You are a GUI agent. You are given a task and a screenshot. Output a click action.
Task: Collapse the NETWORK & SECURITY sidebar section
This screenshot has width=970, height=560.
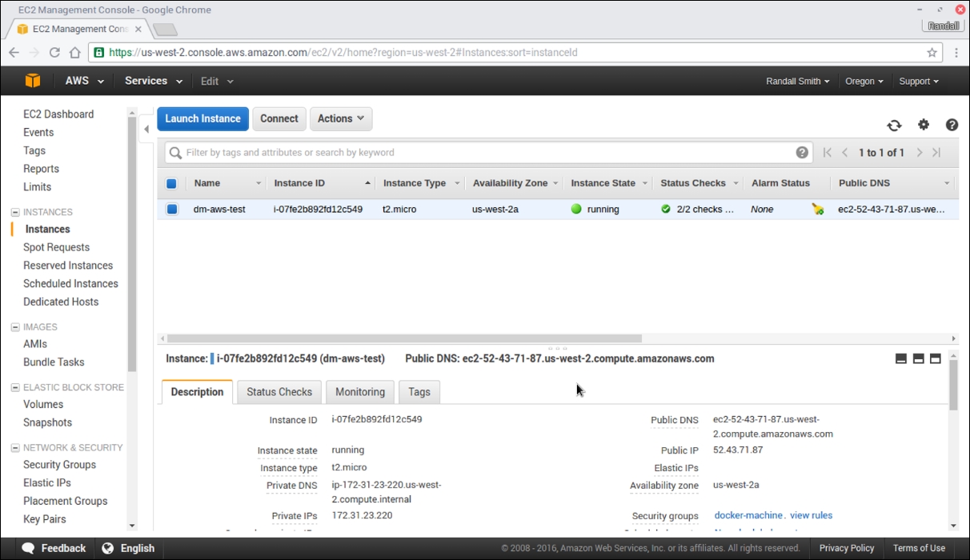pos(15,448)
